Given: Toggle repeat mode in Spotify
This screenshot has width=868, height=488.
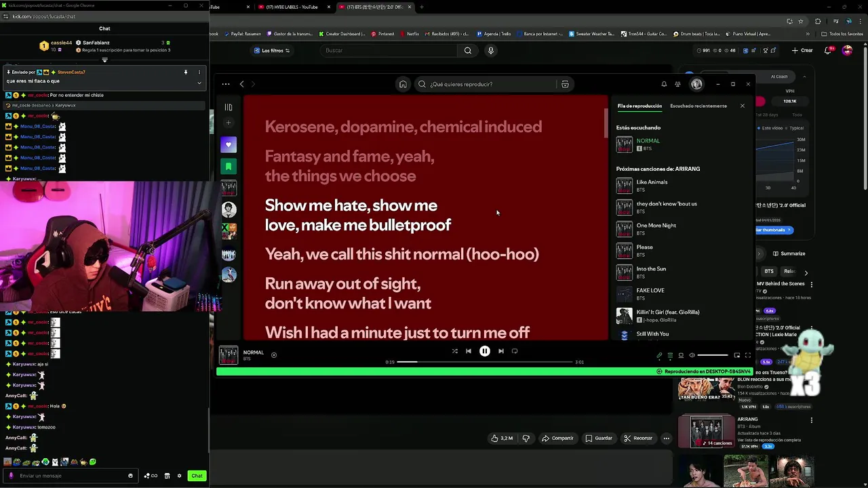Looking at the screenshot, I should click(x=515, y=351).
